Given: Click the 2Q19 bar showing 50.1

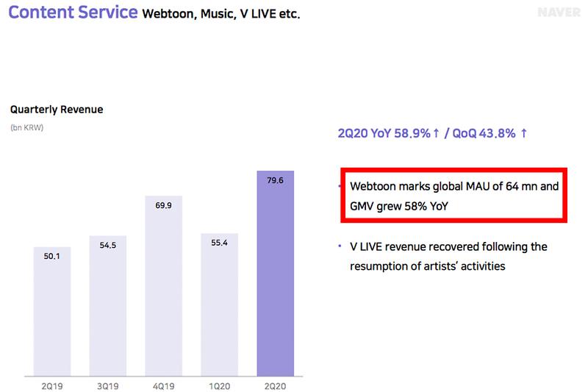Looking at the screenshot, I should click(52, 311).
